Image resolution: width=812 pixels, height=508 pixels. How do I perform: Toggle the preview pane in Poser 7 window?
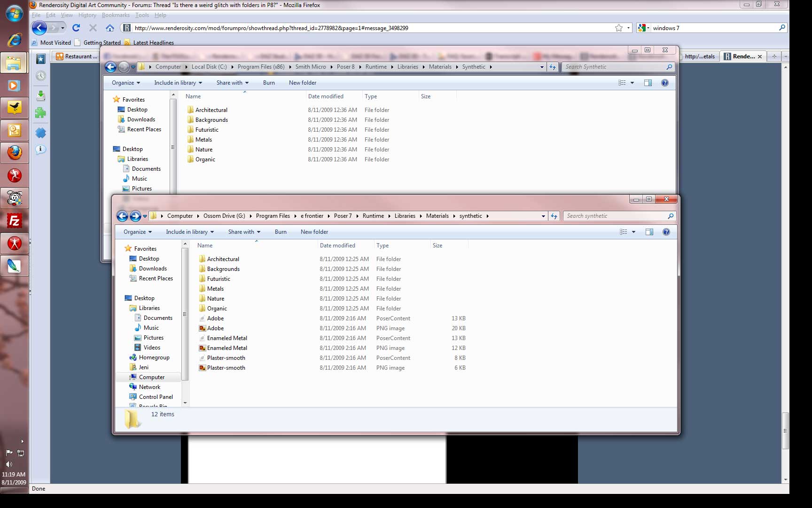pyautogui.click(x=649, y=232)
